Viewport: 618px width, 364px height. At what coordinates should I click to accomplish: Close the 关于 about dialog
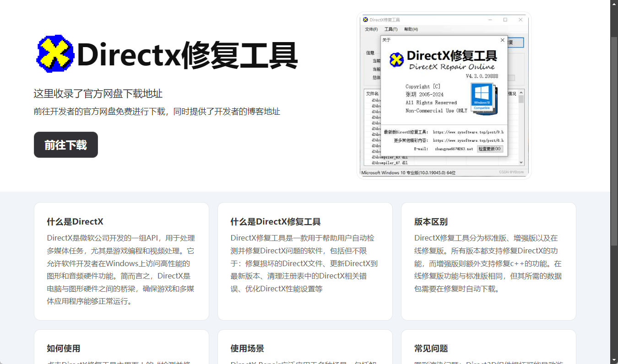[x=502, y=40]
